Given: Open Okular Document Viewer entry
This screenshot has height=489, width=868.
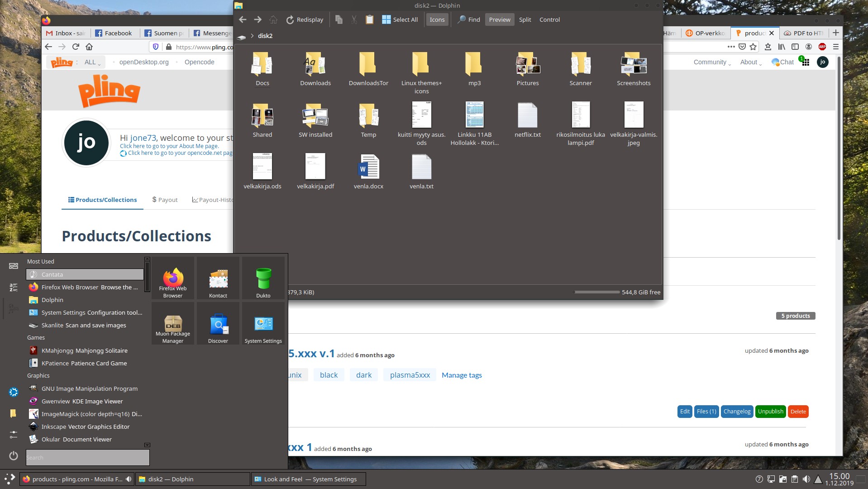Looking at the screenshot, I should (x=85, y=439).
